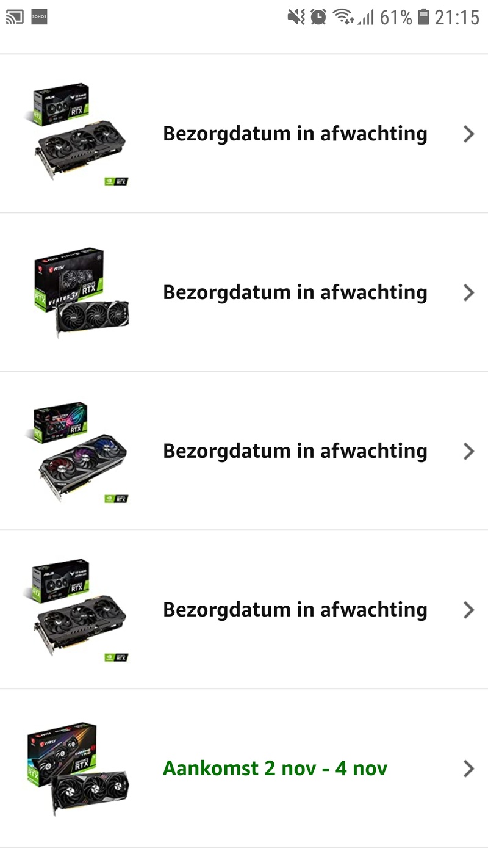Tap the Wi-Fi signal icon
Viewport: 488px width, 868px height.
pos(344,17)
